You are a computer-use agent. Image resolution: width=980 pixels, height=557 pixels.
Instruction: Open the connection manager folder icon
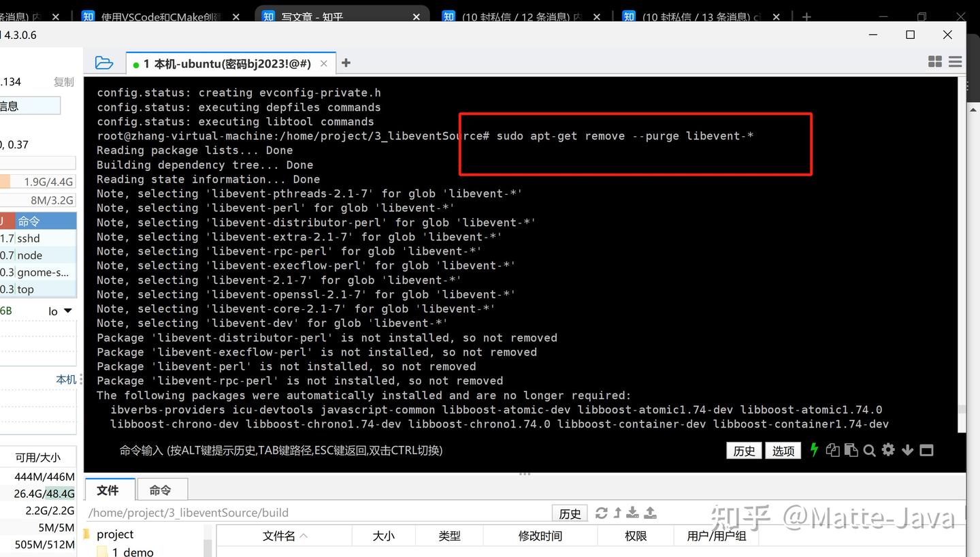104,62
